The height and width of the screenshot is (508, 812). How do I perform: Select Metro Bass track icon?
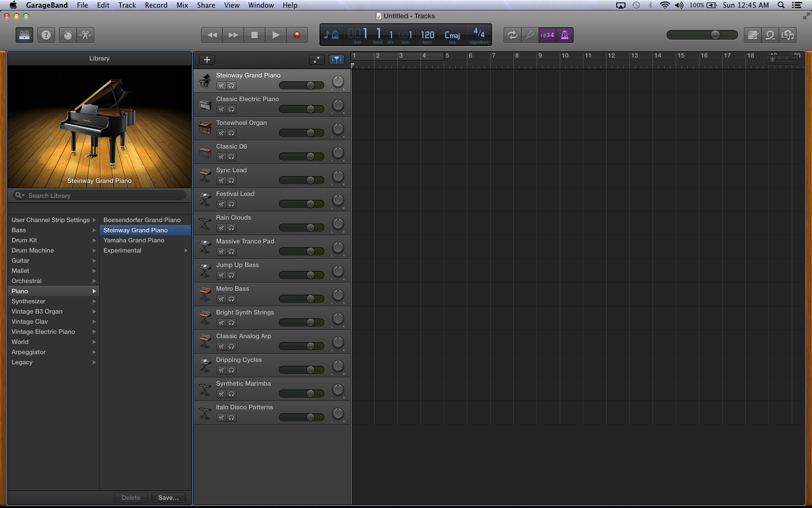(205, 294)
